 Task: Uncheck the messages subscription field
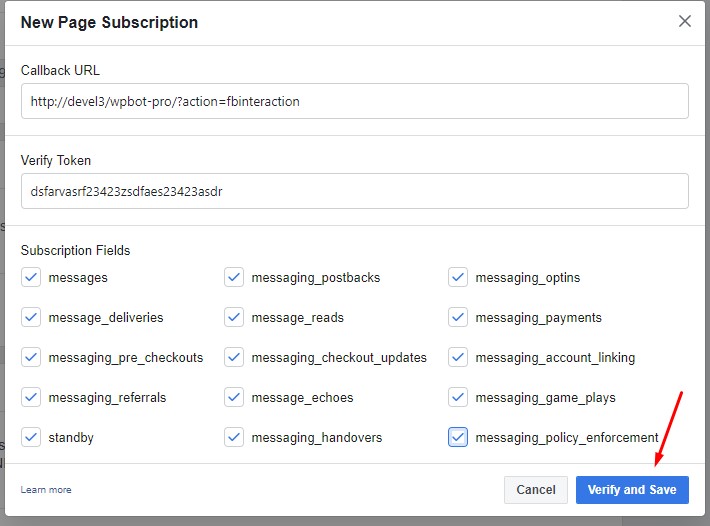point(31,277)
